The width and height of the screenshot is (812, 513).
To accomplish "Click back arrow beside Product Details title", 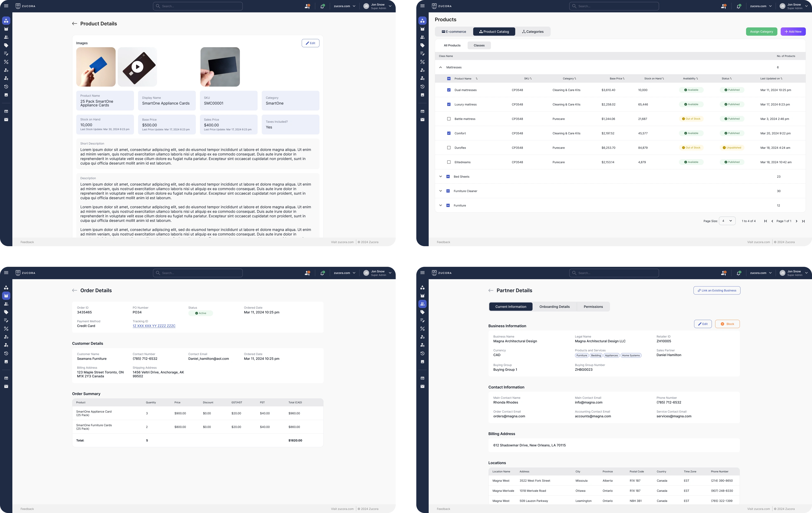I will 75,24.
